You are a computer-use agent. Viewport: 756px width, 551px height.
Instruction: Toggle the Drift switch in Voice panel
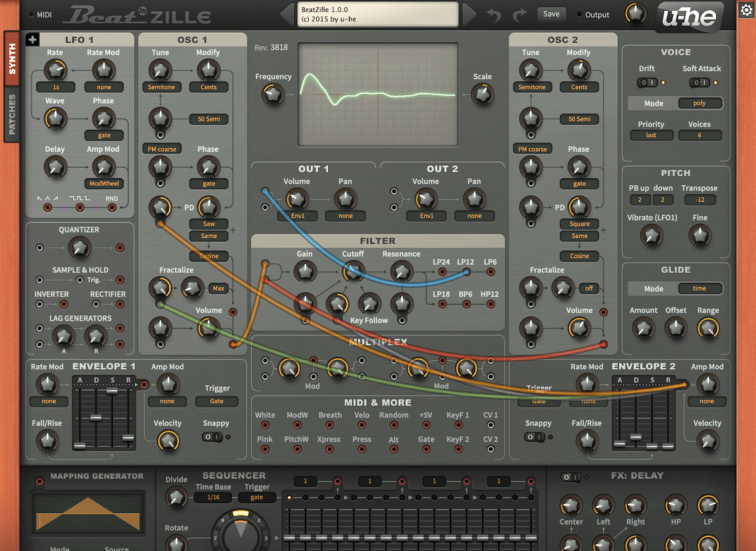(x=646, y=83)
